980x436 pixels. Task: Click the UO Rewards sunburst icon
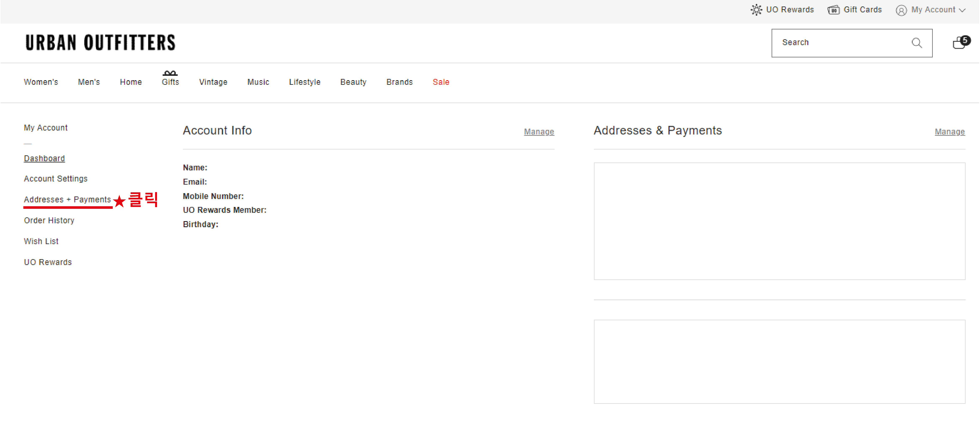[x=756, y=10]
